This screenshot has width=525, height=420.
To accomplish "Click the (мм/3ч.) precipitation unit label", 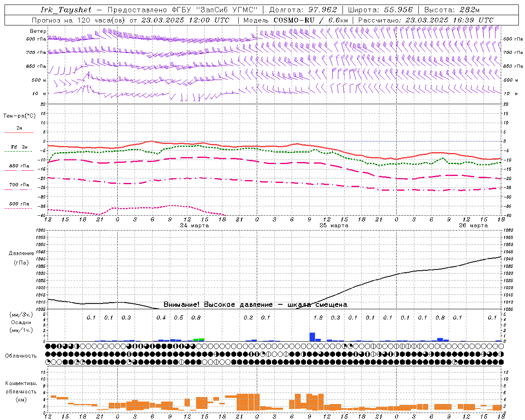I will [21, 315].
